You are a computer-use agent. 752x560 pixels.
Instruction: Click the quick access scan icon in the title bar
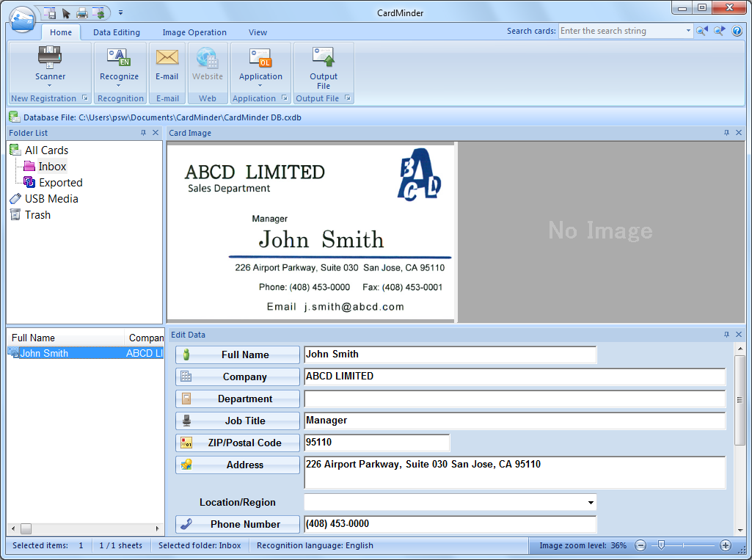click(x=49, y=13)
